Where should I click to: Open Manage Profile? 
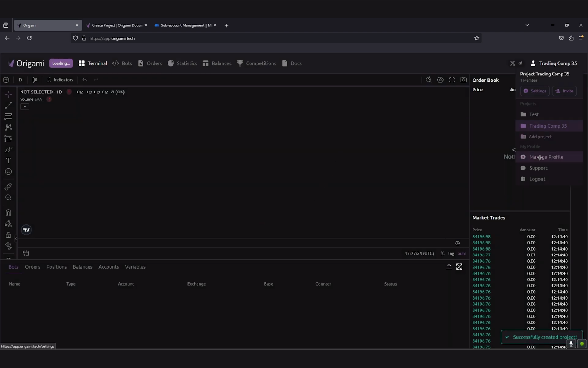click(x=549, y=157)
